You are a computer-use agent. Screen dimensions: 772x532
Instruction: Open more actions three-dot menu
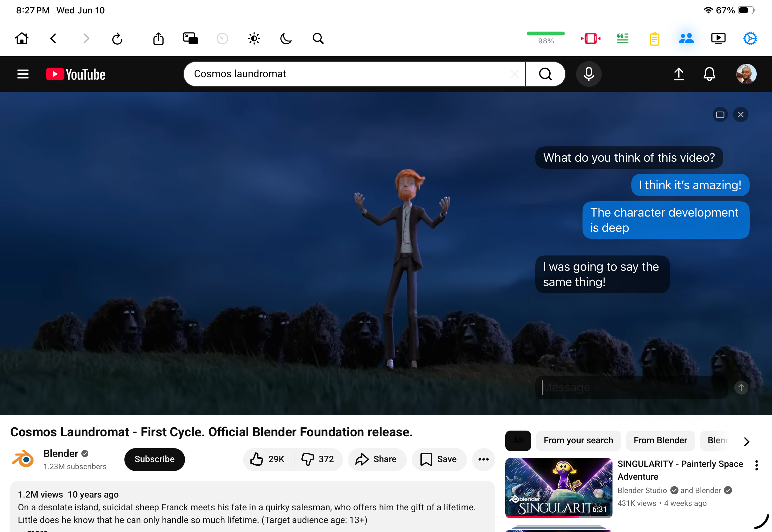[483, 459]
